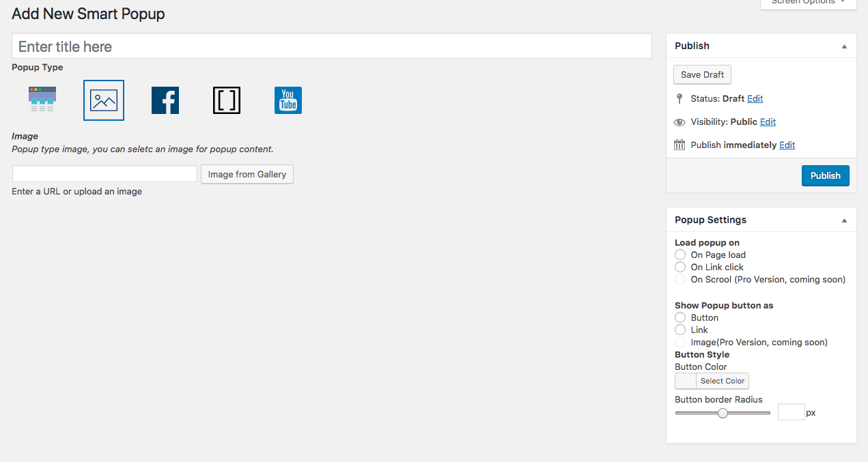Choose the Button radio option

(x=680, y=317)
